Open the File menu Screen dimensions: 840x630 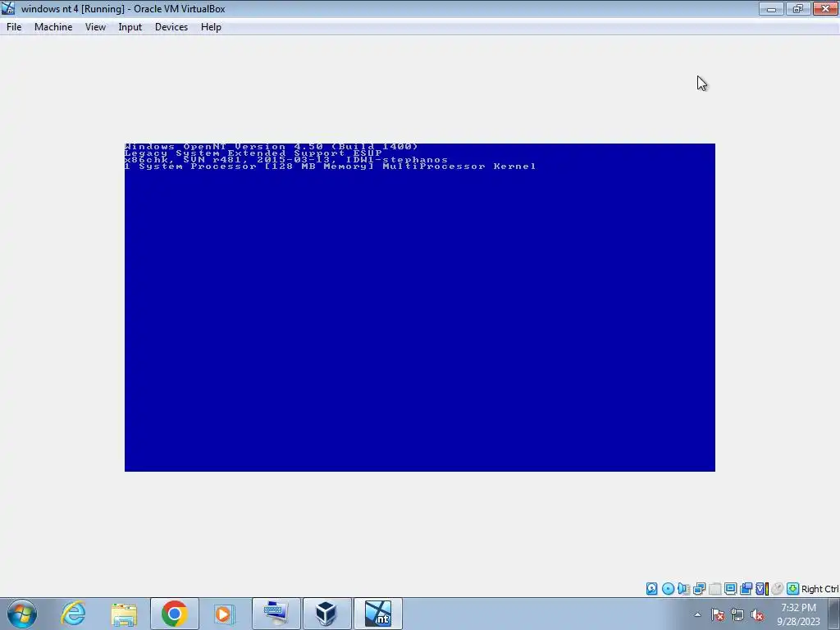tap(14, 27)
